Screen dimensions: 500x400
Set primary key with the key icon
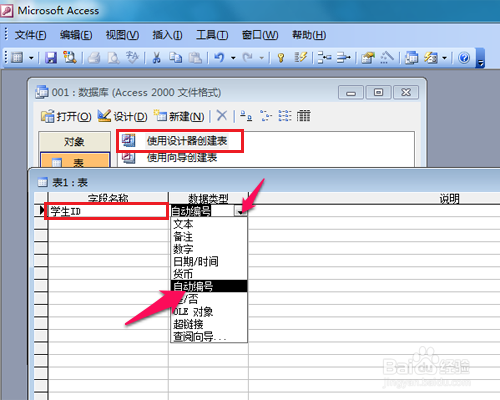tap(281, 58)
